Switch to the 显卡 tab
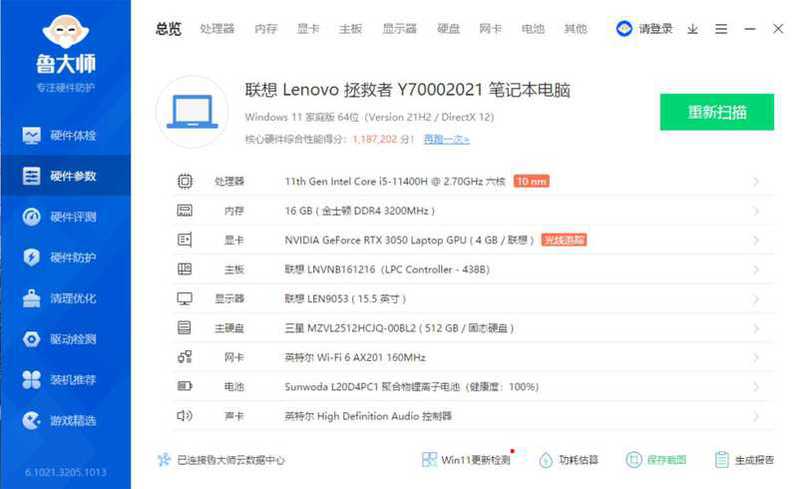 308,29
